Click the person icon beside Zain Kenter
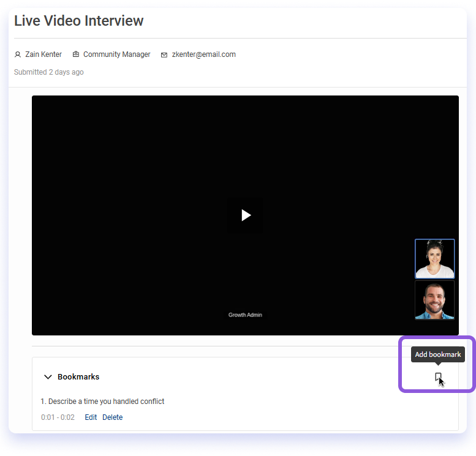Viewport: 476px width, 456px height. coord(18,54)
